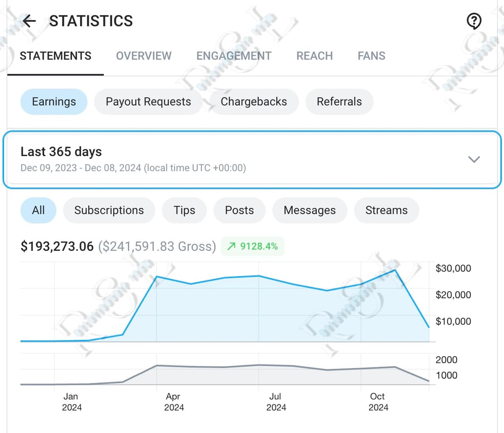The image size is (504, 433).
Task: Open the Payout Requests section
Action: click(x=148, y=102)
